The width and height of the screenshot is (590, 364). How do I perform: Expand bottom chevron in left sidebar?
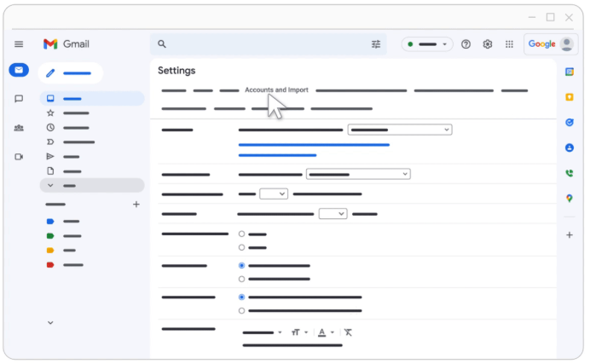coord(50,322)
